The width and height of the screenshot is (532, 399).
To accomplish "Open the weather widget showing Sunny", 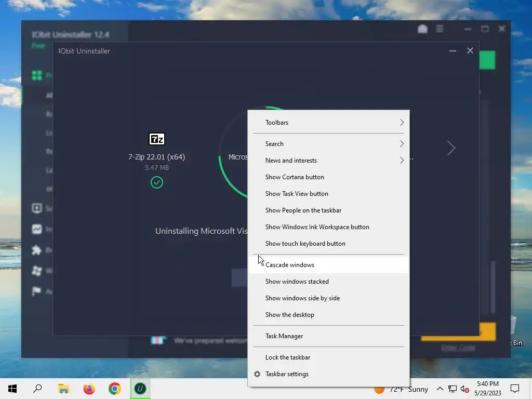I will tap(401, 389).
